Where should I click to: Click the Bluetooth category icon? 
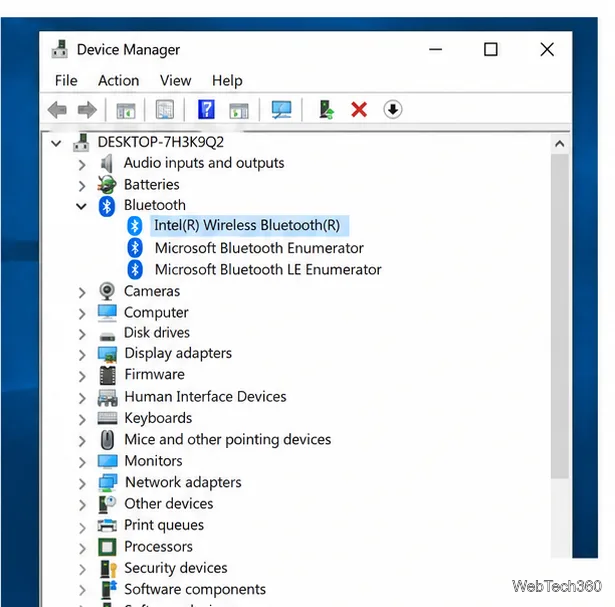107,206
